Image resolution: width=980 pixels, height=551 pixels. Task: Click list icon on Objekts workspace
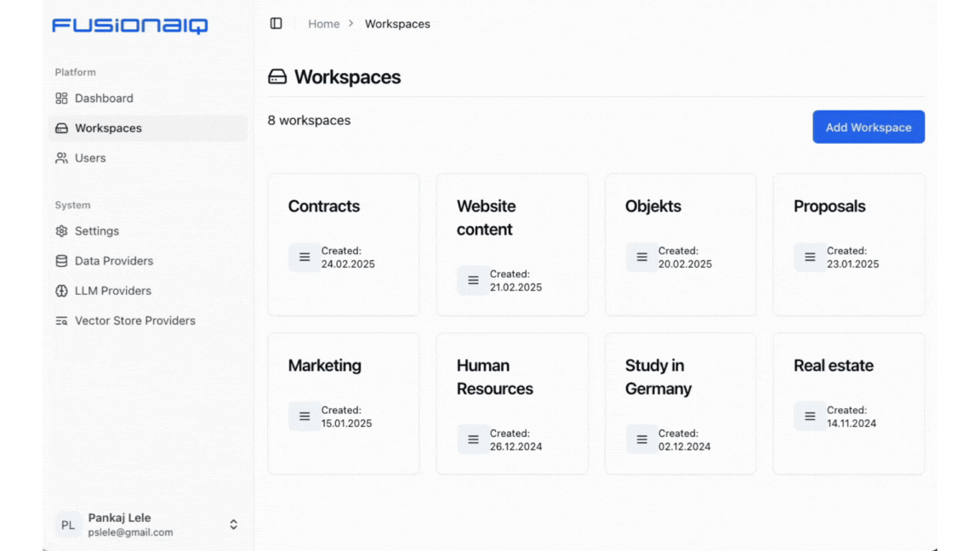click(641, 258)
